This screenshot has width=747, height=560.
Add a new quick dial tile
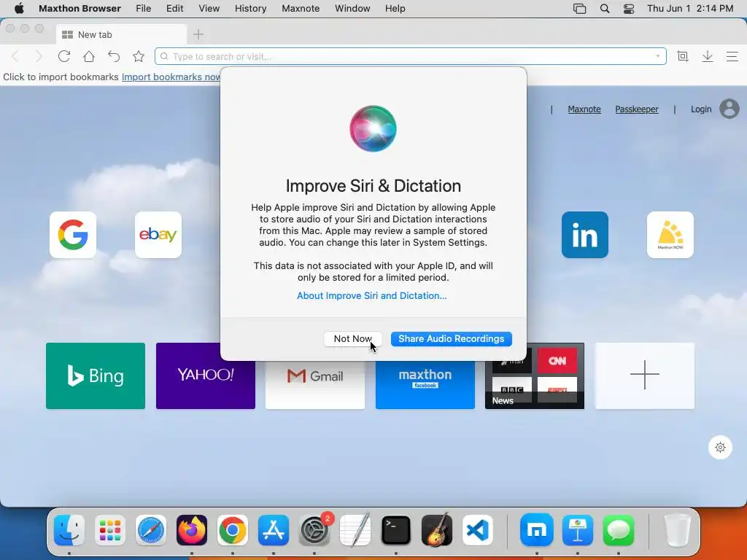[x=645, y=376]
